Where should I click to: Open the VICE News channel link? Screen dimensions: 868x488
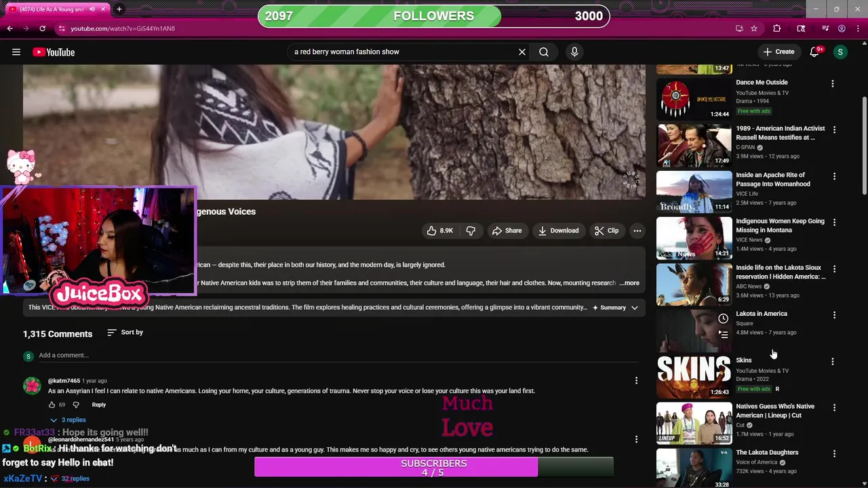click(749, 240)
